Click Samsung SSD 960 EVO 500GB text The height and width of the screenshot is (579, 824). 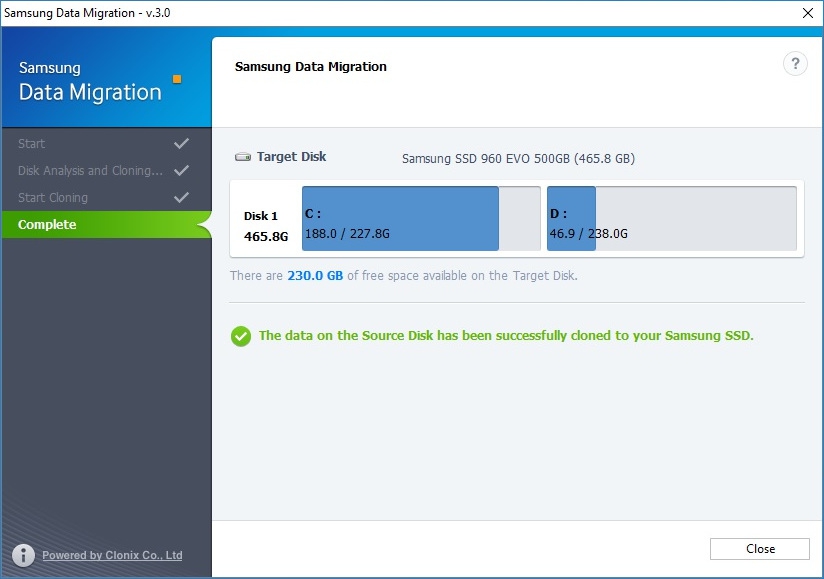click(518, 159)
